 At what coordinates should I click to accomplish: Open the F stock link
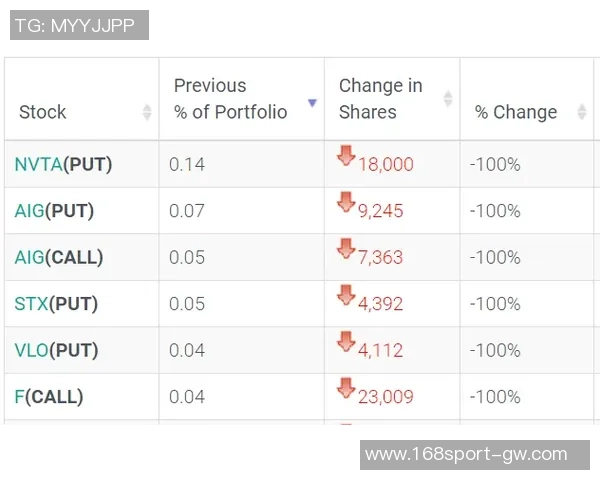(x=19, y=396)
